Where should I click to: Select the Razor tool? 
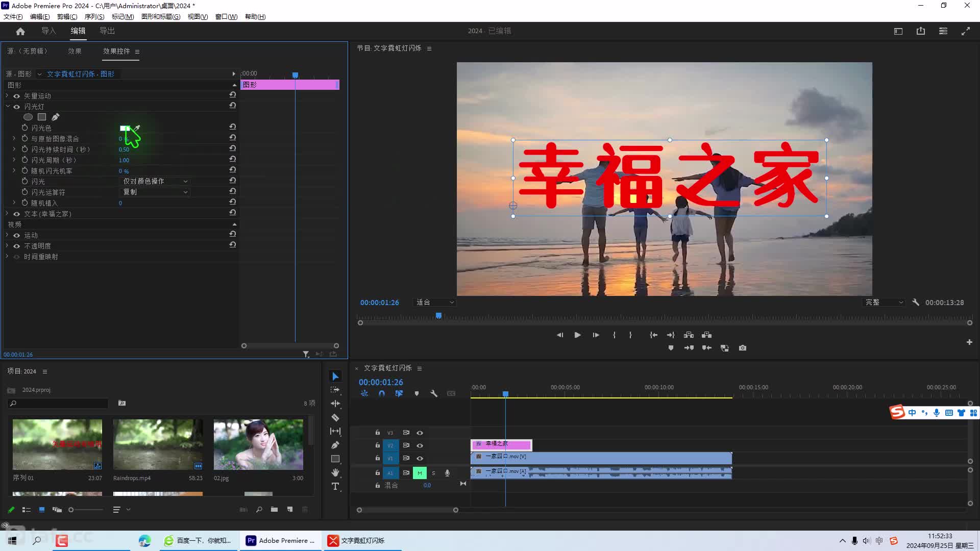(335, 417)
